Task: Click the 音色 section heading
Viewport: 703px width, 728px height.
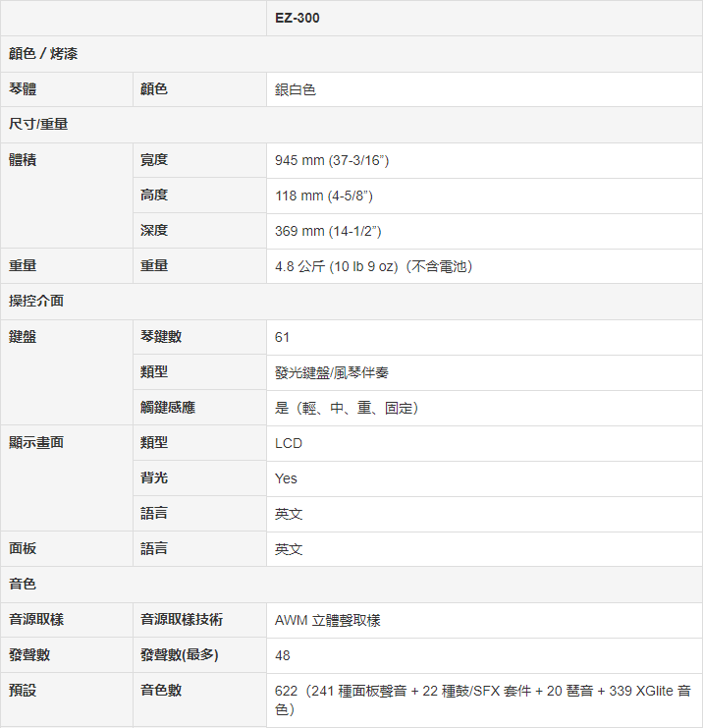Action: 23,585
